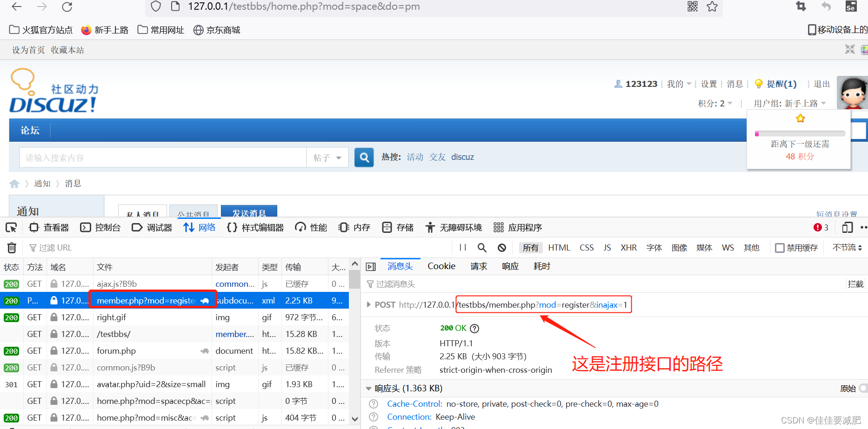
Task: Collapse the 响应头 response headers section
Action: click(369, 389)
